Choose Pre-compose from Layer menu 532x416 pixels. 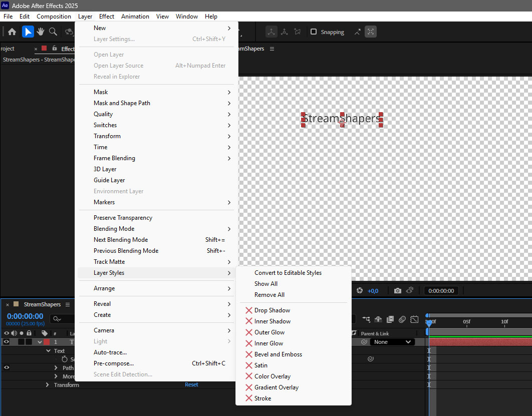click(156, 363)
